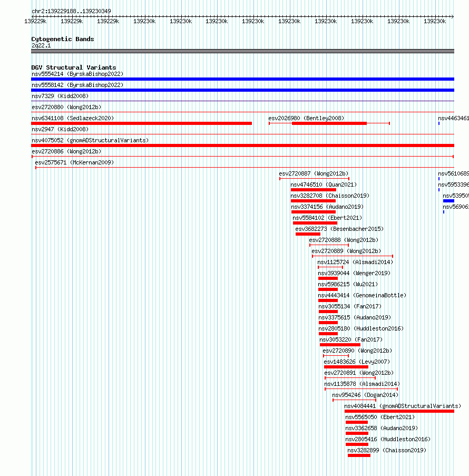Screen dimensions: 469x476
Task: Click the red bar under esv1483626
Action: (346, 367)
